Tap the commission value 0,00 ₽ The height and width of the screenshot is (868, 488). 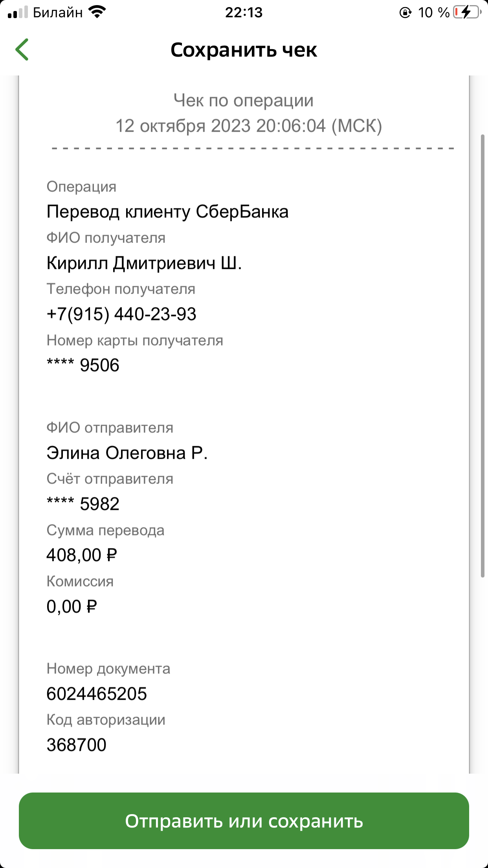(72, 607)
